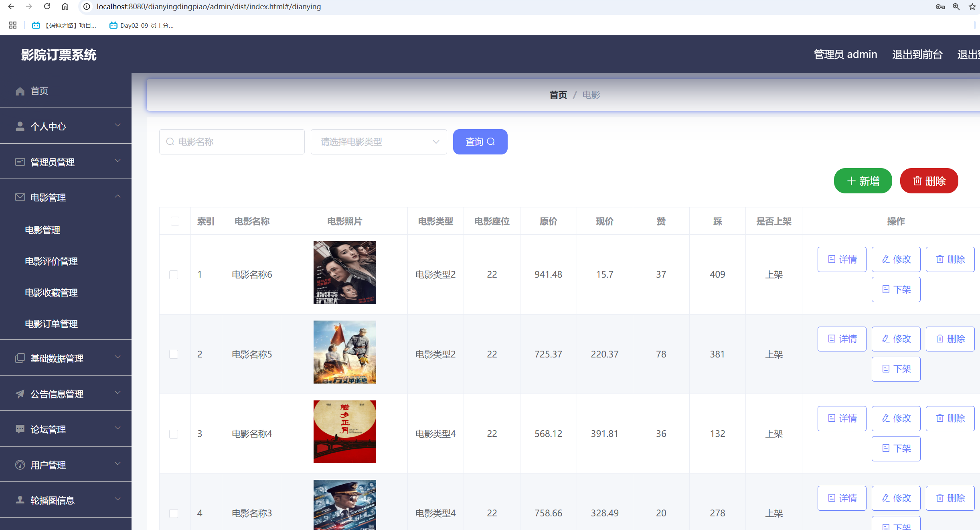
Task: Open the 【码神之路】项目 bookmark
Action: [64, 25]
